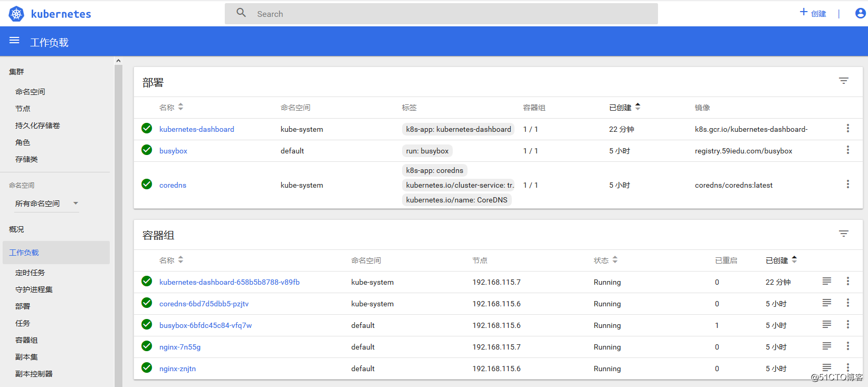Open 容器组 in the sidebar
This screenshot has width=868, height=387.
point(26,340)
